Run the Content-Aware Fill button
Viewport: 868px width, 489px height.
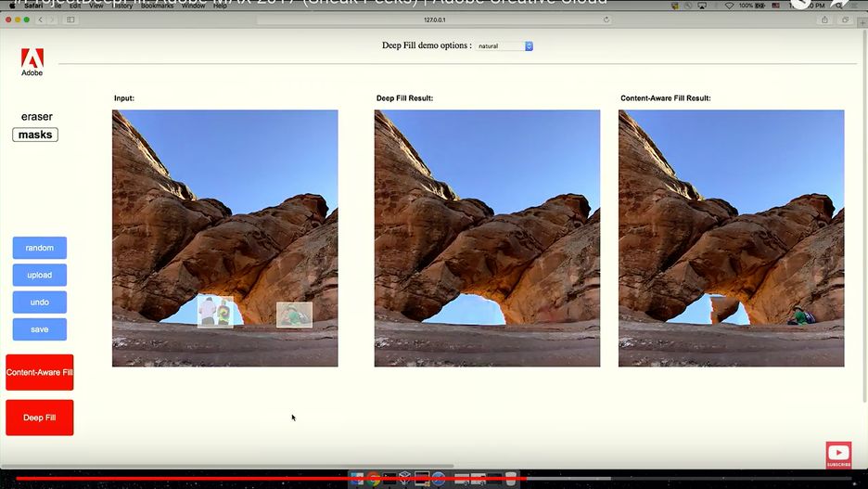pos(39,372)
